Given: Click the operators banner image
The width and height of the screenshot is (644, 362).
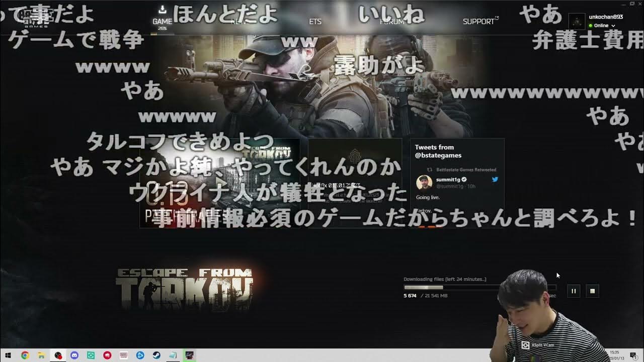Looking at the screenshot, I should tap(322, 85).
